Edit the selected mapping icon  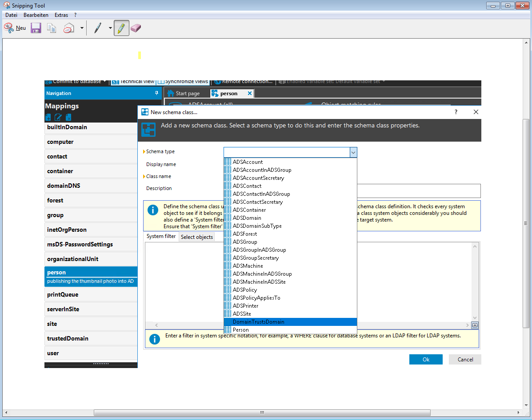pyautogui.click(x=58, y=117)
